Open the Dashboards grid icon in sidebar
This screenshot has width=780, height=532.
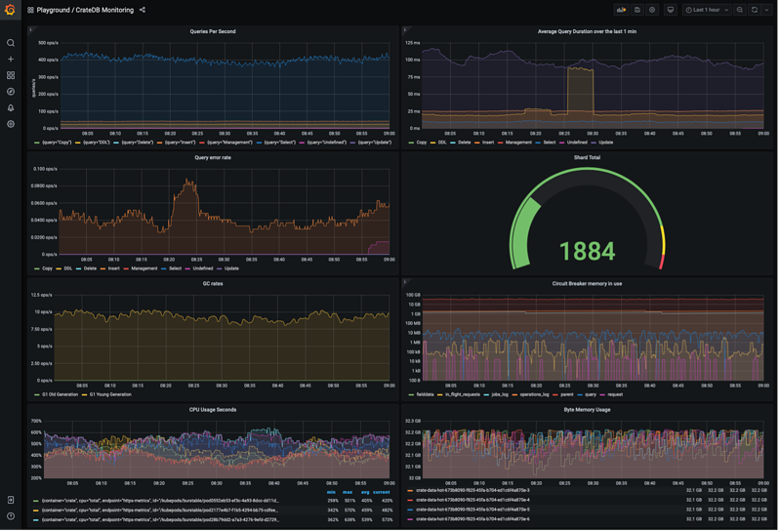[11, 75]
